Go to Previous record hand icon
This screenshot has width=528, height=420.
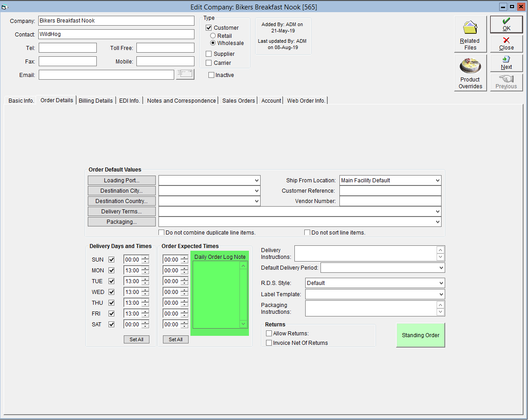pos(506,82)
